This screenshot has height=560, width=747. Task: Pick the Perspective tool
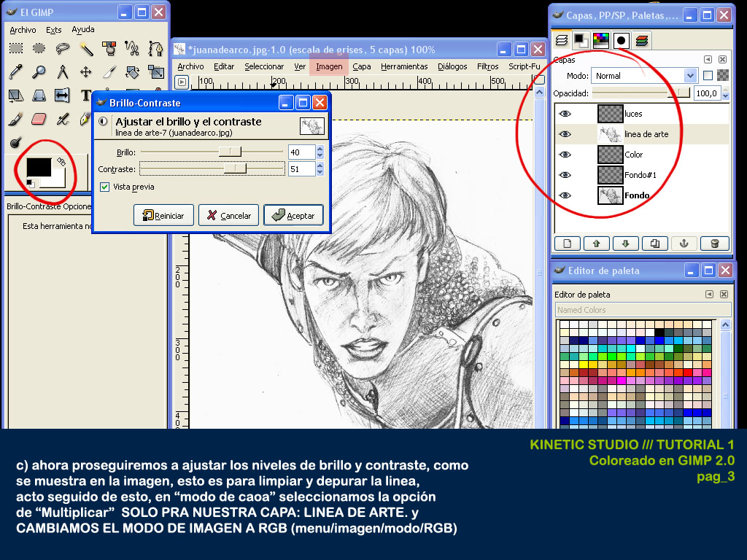pos(39,96)
